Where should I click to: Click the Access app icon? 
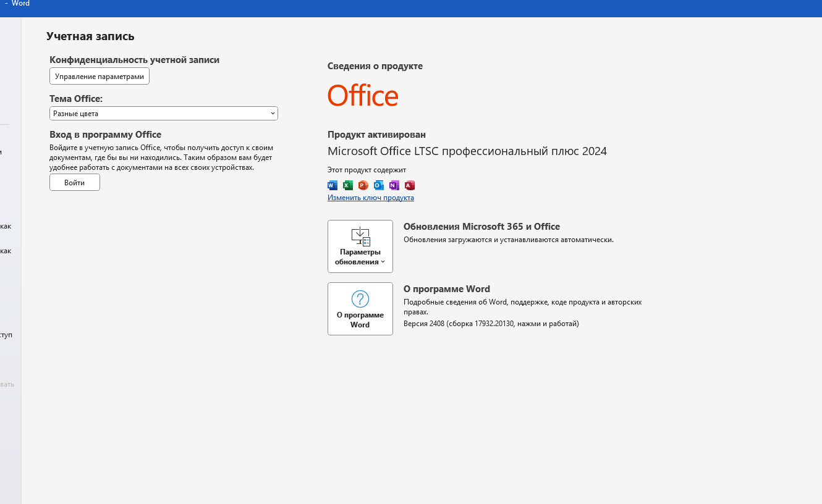409,185
